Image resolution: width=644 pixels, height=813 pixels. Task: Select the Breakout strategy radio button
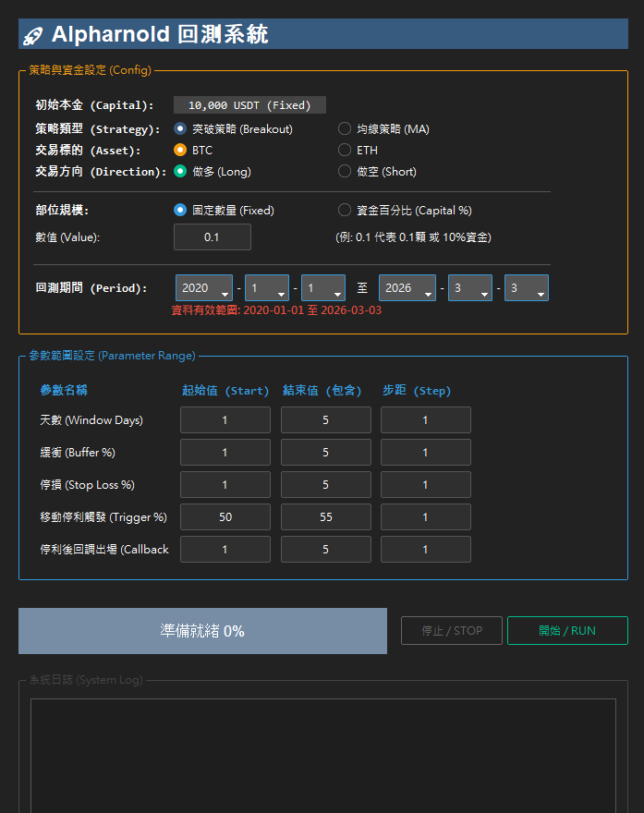coord(180,129)
